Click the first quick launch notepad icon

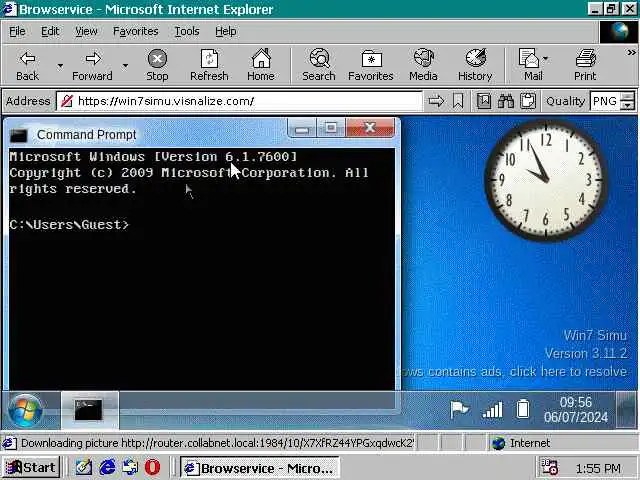(x=84, y=467)
